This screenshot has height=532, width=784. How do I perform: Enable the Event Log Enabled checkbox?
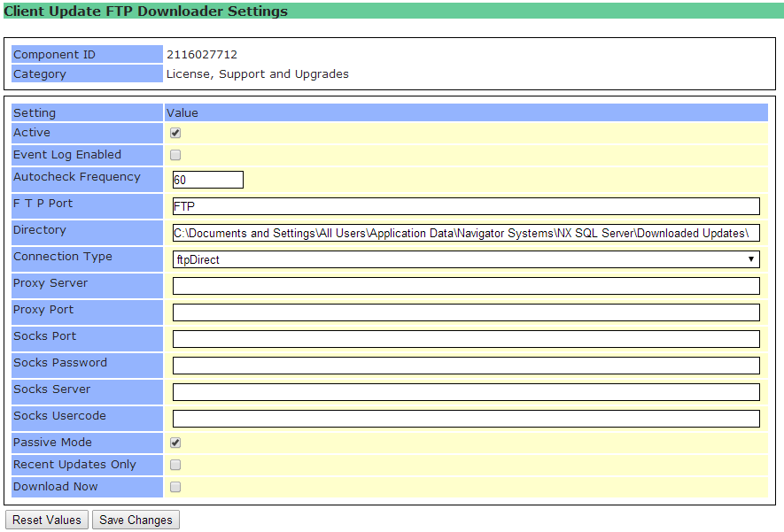[x=175, y=155]
